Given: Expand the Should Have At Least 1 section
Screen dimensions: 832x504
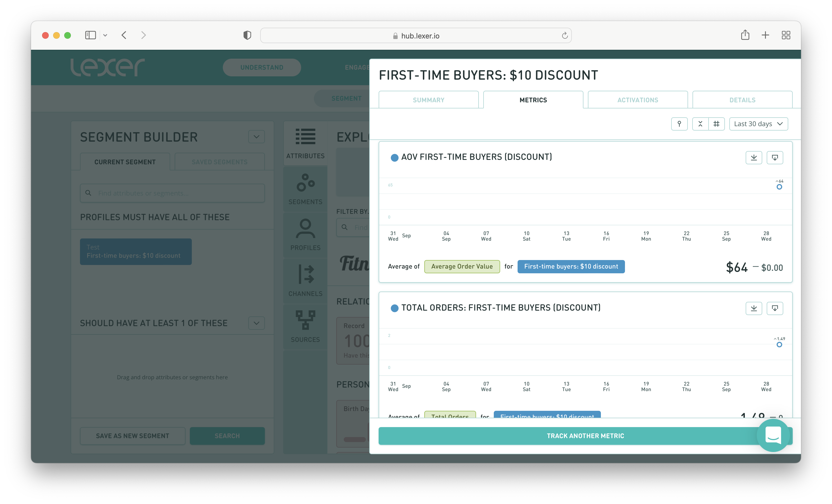Looking at the screenshot, I should point(256,323).
